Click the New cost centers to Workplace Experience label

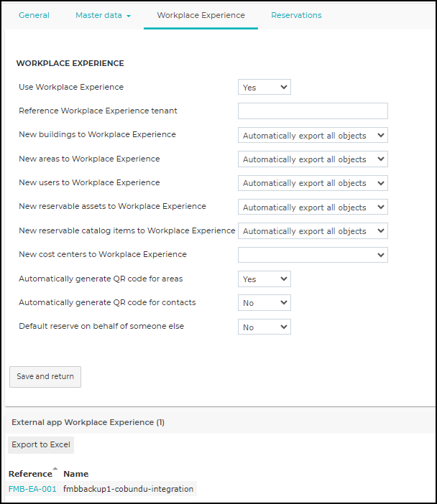pos(103,254)
